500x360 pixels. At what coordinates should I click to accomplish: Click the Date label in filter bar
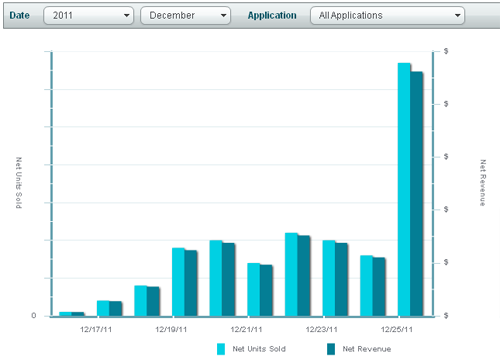pyautogui.click(x=19, y=15)
